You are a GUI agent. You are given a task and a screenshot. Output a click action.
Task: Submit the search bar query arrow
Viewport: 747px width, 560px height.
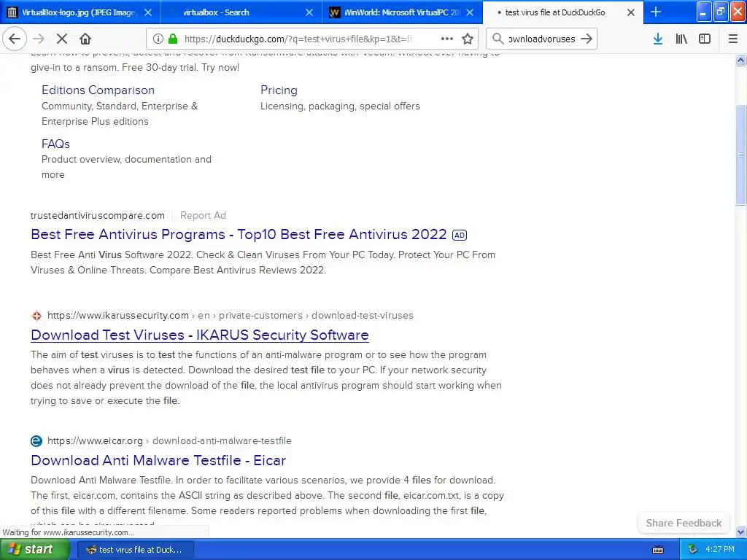pyautogui.click(x=587, y=39)
